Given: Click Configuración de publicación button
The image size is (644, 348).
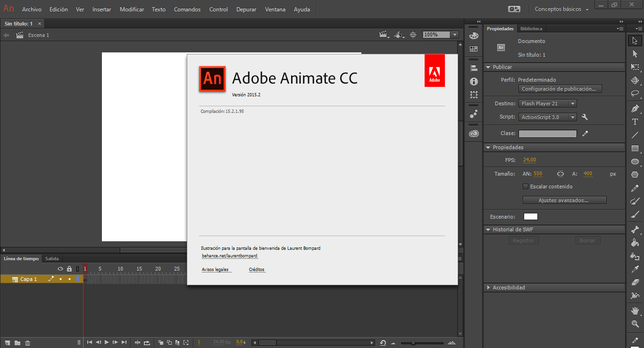Looking at the screenshot, I should coord(560,89).
